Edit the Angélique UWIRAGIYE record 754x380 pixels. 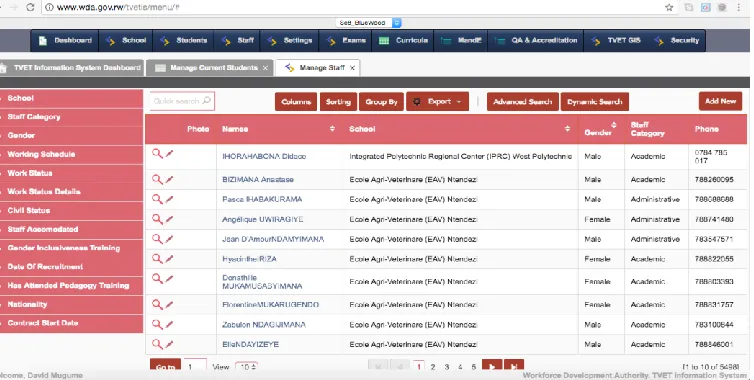(169, 219)
